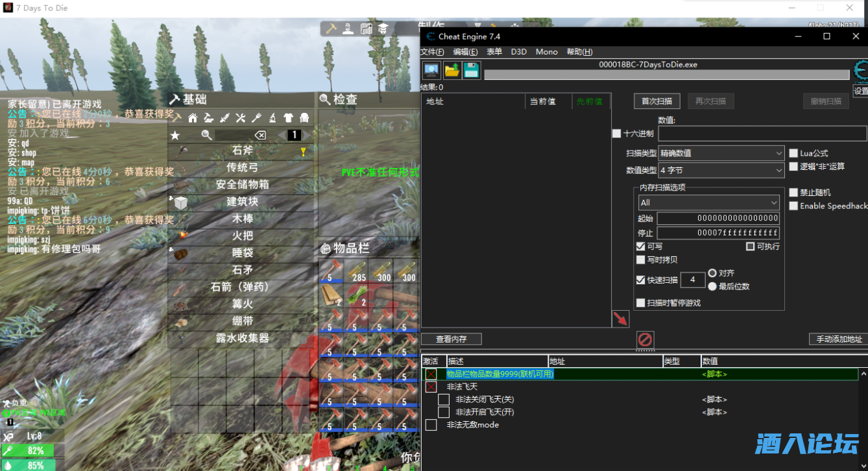Open the 扫描类型 scan type dropdown
Viewport: 868px width, 471px height.
[x=721, y=153]
